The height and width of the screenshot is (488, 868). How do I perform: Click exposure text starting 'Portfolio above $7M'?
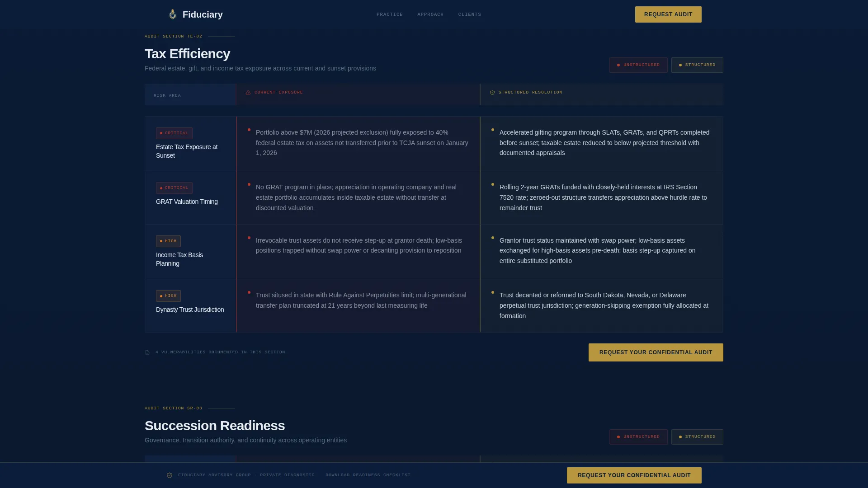(362, 143)
